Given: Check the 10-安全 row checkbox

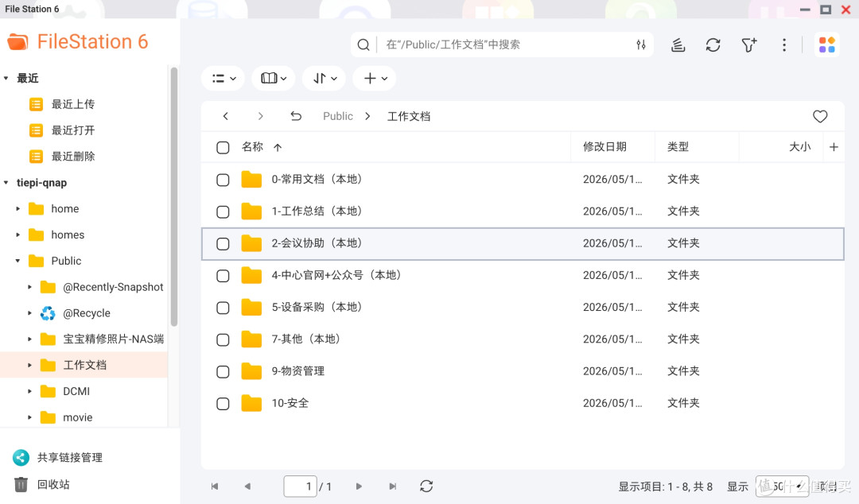Looking at the screenshot, I should tap(223, 404).
